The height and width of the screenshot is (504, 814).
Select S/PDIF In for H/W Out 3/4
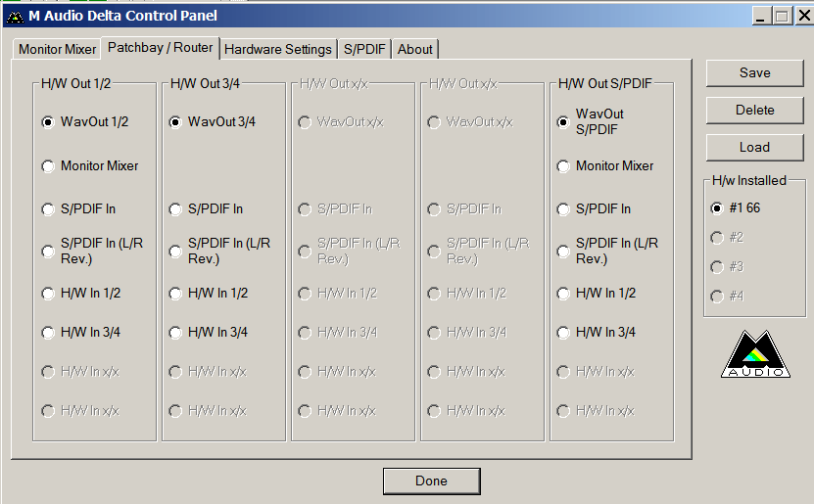coord(175,209)
